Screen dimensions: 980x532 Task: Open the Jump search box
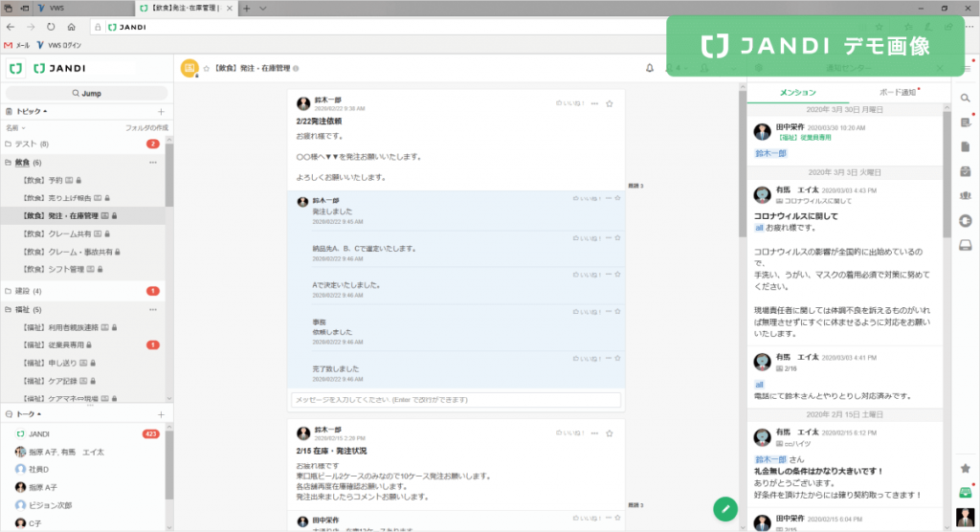[86, 93]
